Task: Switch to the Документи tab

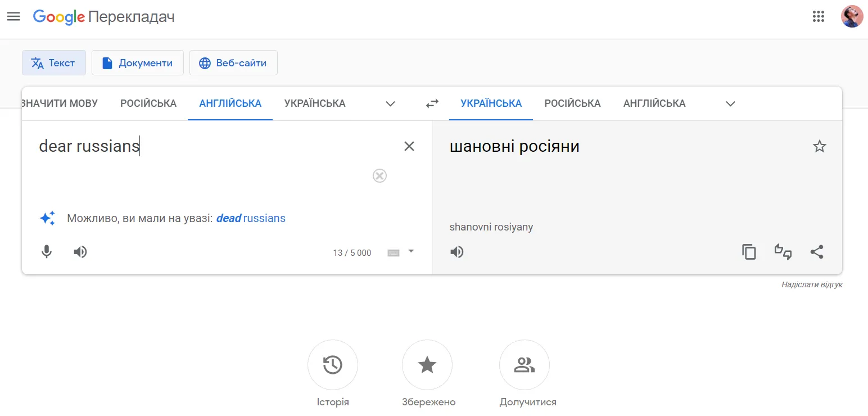Action: tap(137, 62)
